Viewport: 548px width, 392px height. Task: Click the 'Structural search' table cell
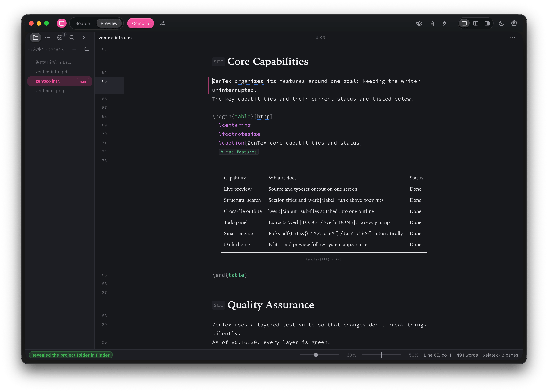pyautogui.click(x=242, y=200)
